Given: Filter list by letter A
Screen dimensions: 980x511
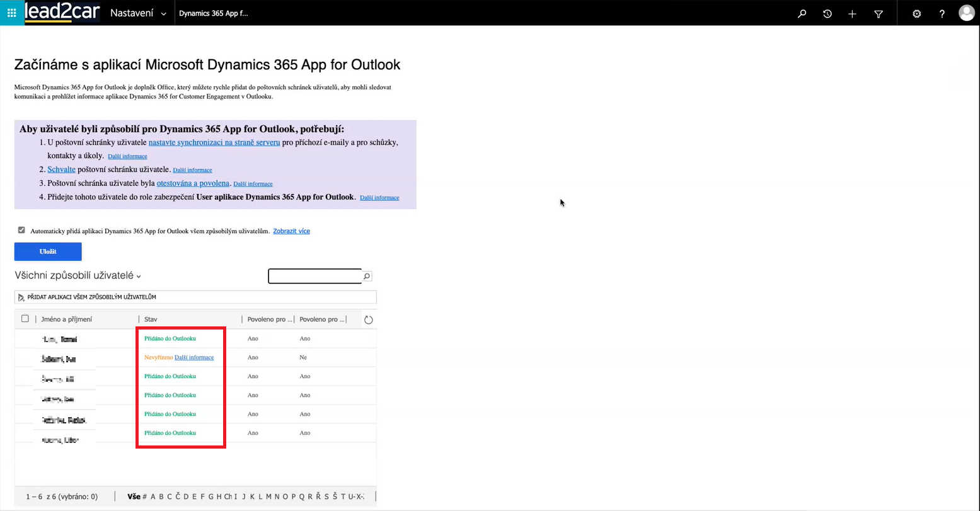Looking at the screenshot, I should pos(153,497).
